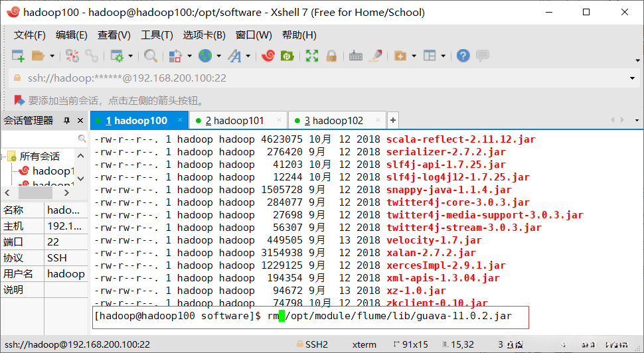
Task: Open the 帮助(H) menu
Action: click(299, 35)
